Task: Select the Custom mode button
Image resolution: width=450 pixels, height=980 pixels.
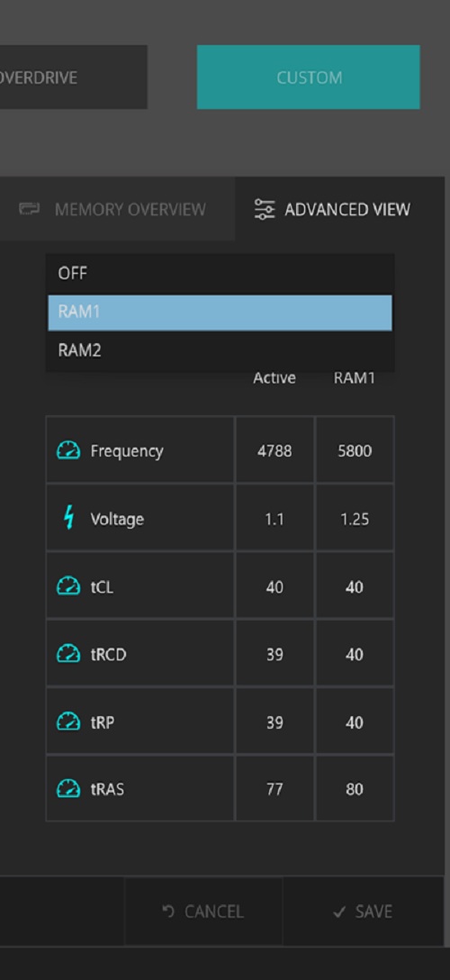Action: [x=309, y=77]
